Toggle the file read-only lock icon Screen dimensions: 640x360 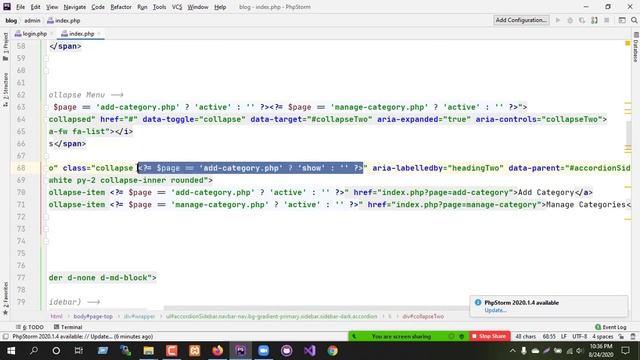[x=621, y=337]
